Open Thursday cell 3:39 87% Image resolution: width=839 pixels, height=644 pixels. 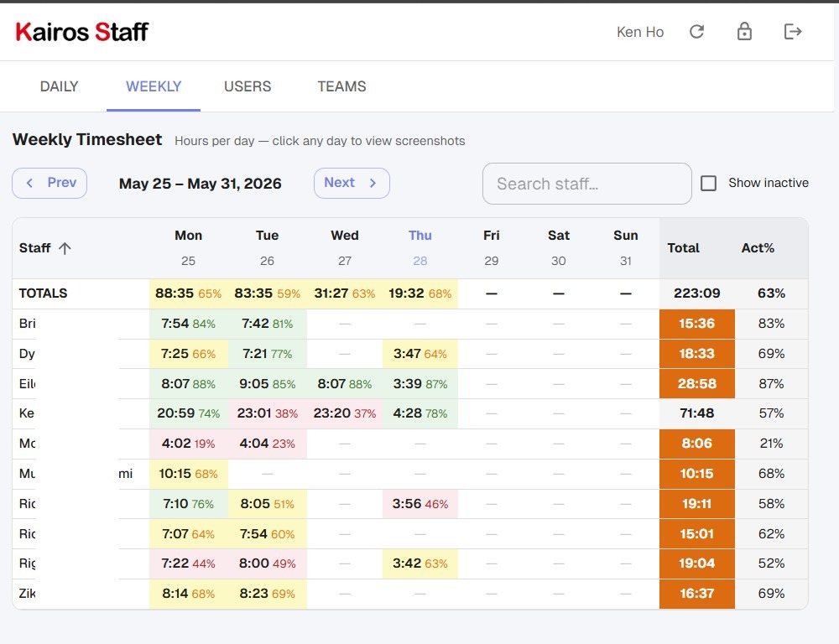(420, 384)
